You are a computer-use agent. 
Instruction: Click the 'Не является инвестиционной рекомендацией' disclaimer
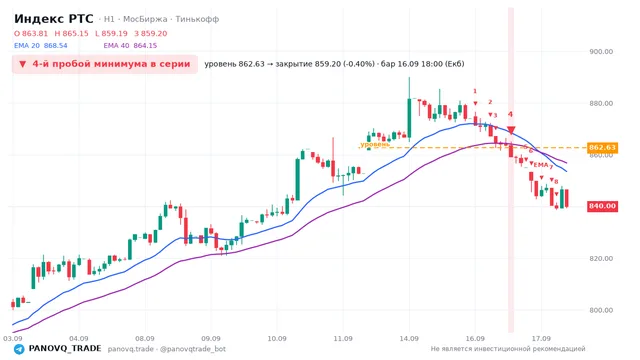click(508, 349)
